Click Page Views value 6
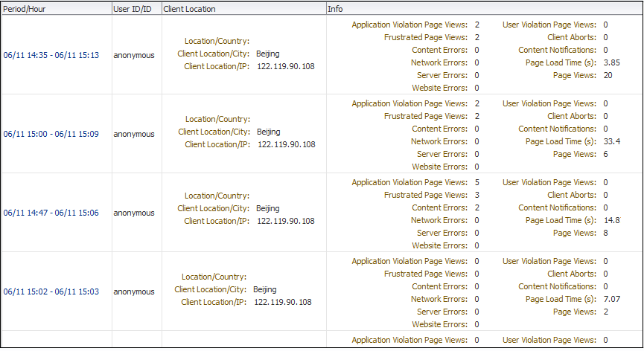Image resolution: width=644 pixels, height=351 pixels. [x=606, y=154]
